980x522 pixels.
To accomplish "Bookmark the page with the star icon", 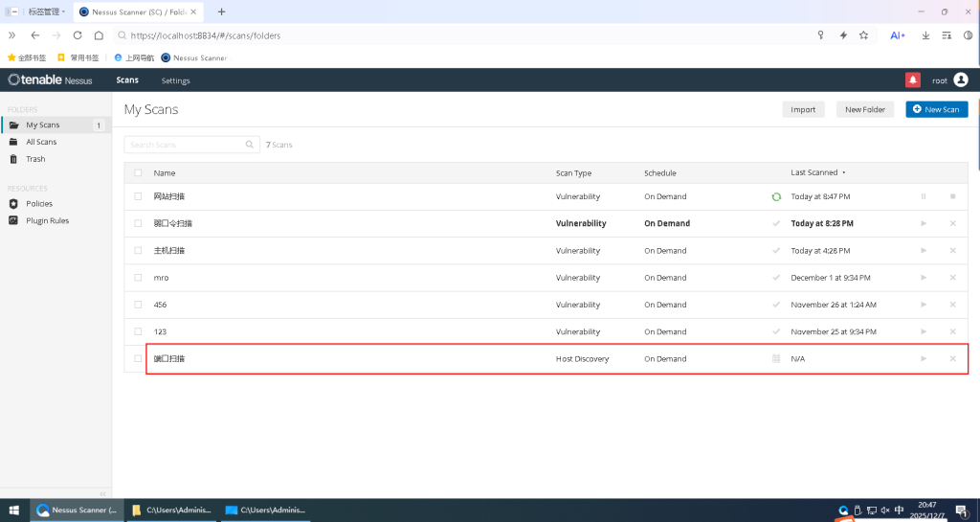I will (x=863, y=35).
